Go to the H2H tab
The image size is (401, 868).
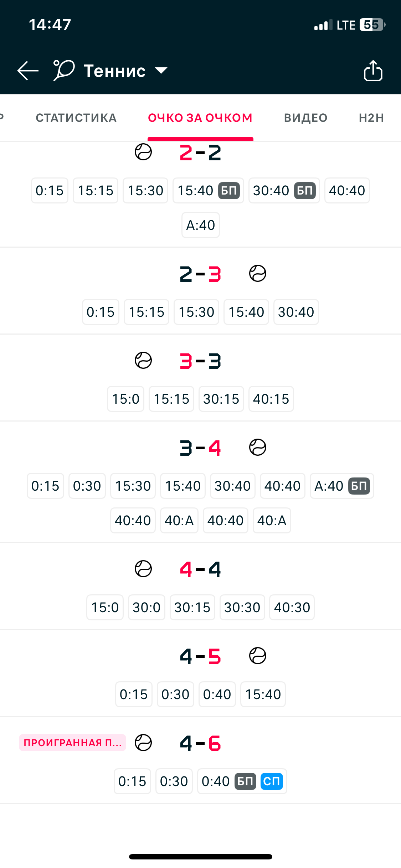371,118
